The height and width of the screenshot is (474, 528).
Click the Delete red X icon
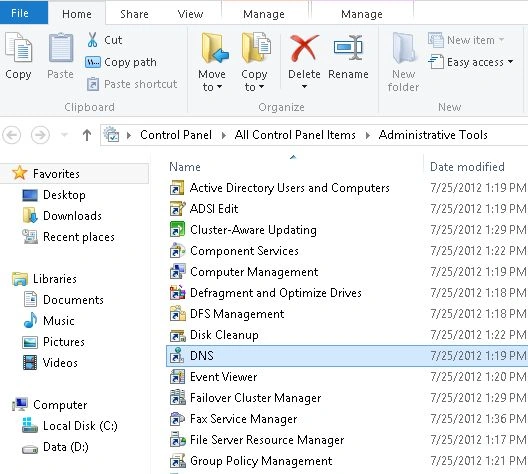[x=304, y=48]
